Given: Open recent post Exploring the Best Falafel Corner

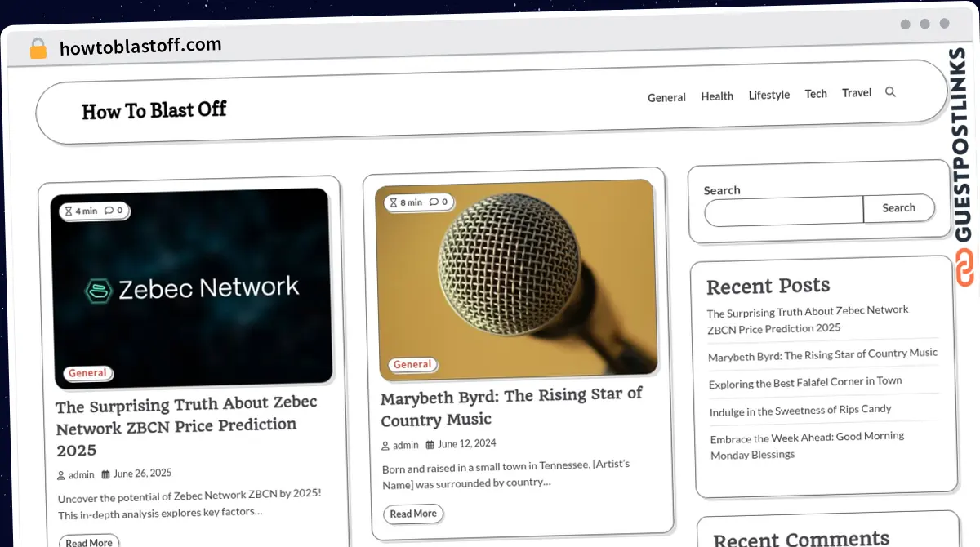Looking at the screenshot, I should pyautogui.click(x=805, y=382).
